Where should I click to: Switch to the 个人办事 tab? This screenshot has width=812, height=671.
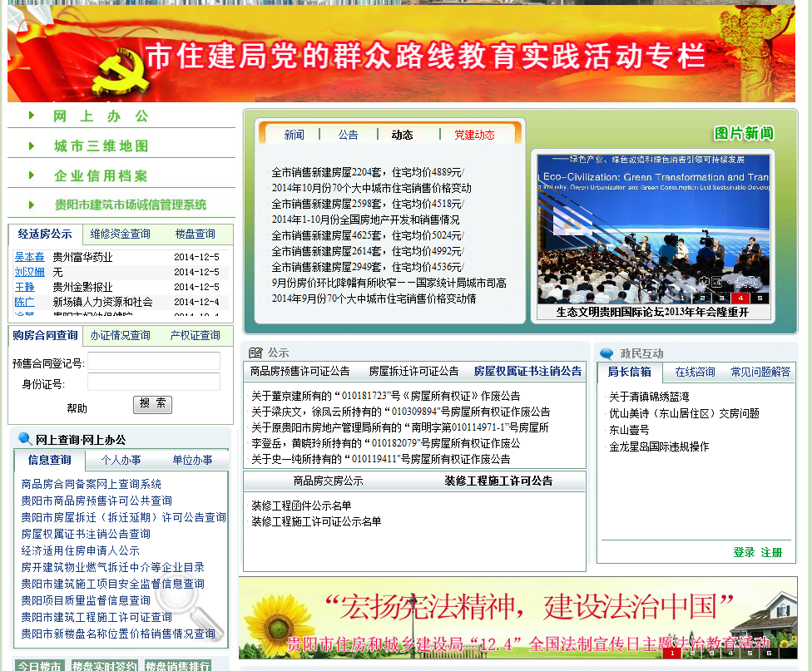pos(121,460)
